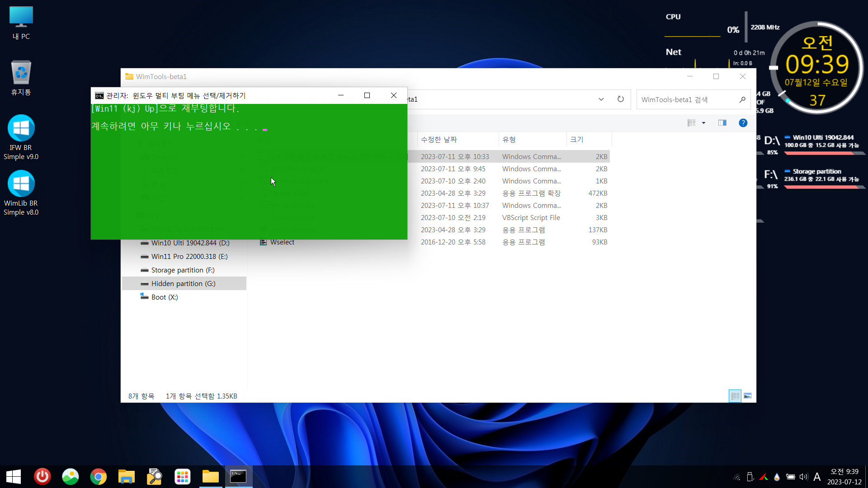Open the volume speaker tray icon
This screenshot has width=868, height=488.
(x=803, y=477)
